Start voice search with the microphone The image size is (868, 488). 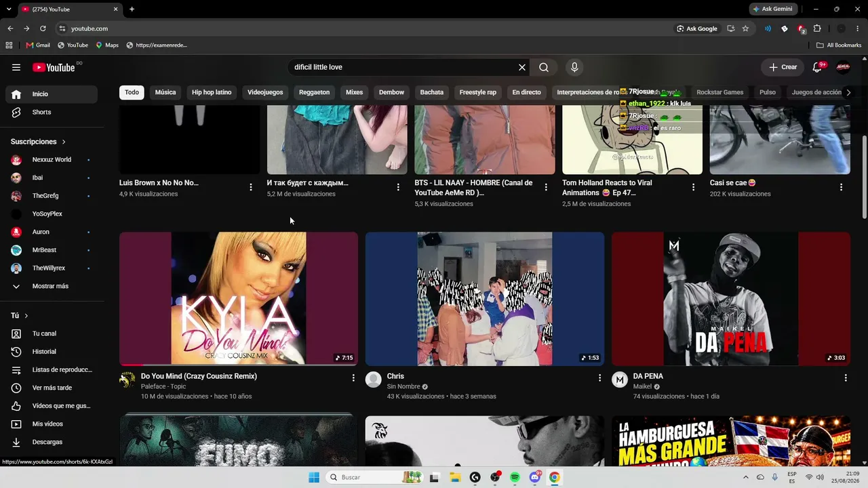[x=574, y=67]
